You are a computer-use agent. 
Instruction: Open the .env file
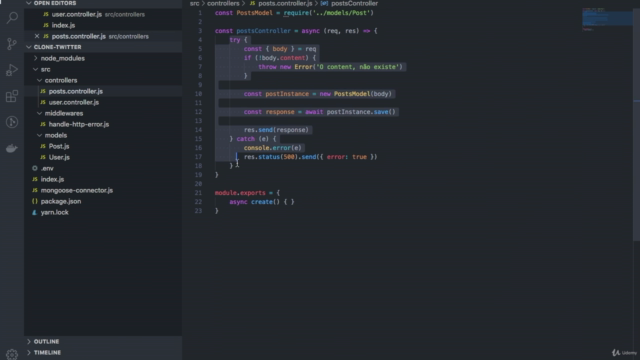pyautogui.click(x=103, y=168)
